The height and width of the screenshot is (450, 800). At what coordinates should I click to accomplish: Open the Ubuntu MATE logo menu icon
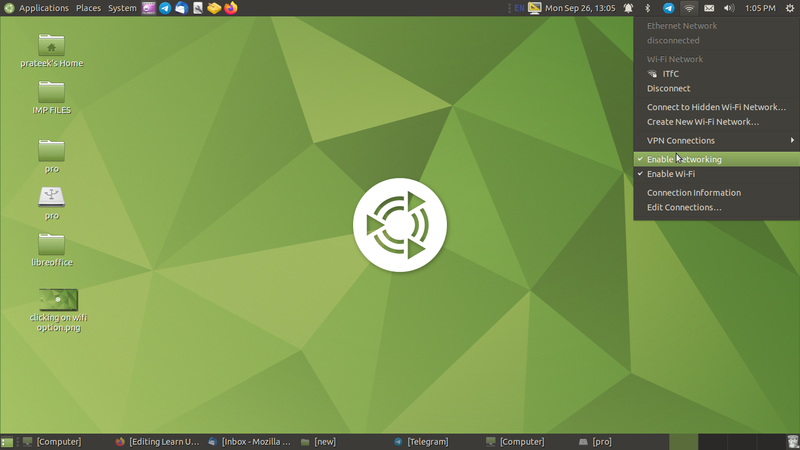[9, 8]
